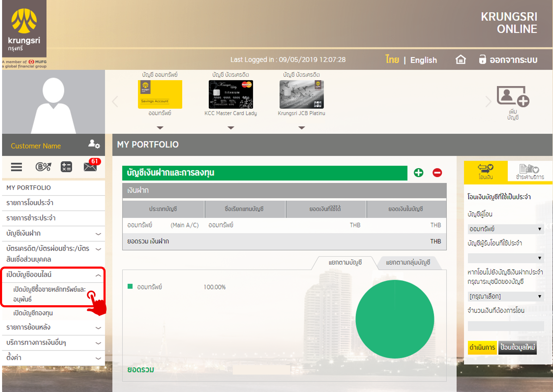Click the ยอดรวม เงินฝาก total row
The width and height of the screenshot is (553, 392).
(284, 241)
